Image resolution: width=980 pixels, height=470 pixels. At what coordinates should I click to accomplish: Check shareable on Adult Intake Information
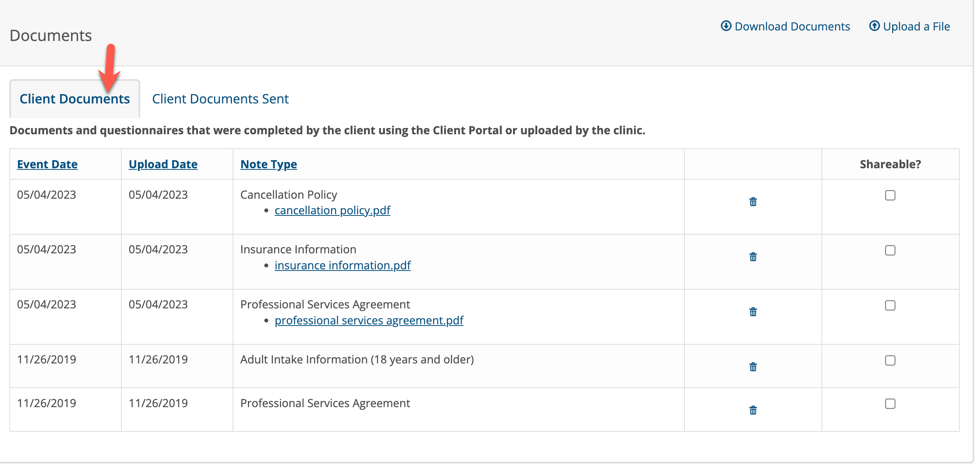(890, 361)
